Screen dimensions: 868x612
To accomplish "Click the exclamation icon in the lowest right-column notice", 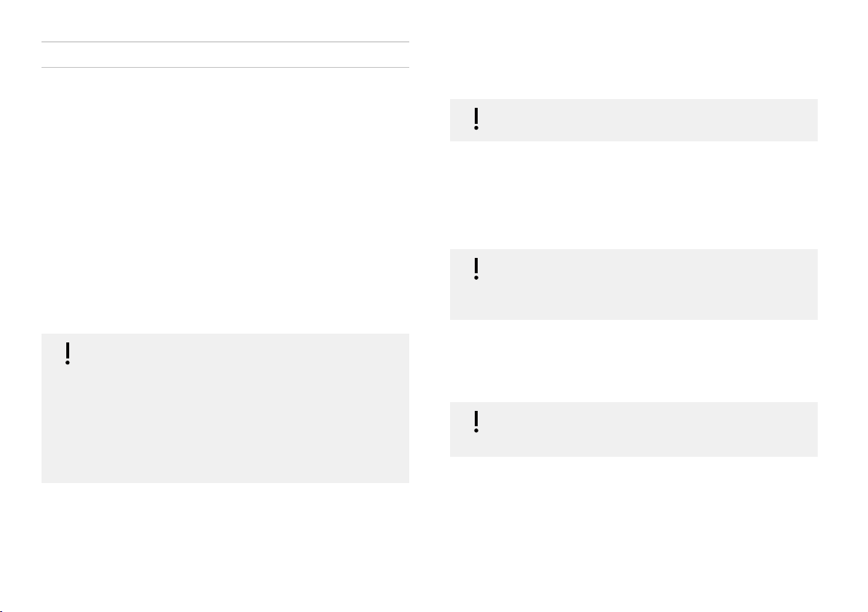I will click(x=476, y=421).
